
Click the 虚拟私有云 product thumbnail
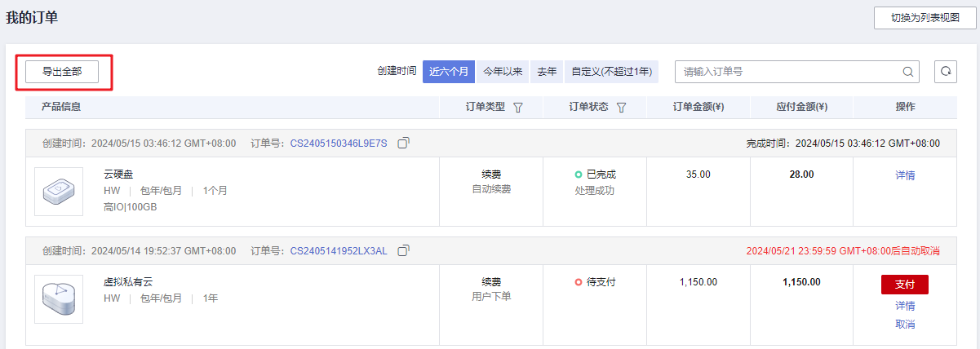[59, 299]
